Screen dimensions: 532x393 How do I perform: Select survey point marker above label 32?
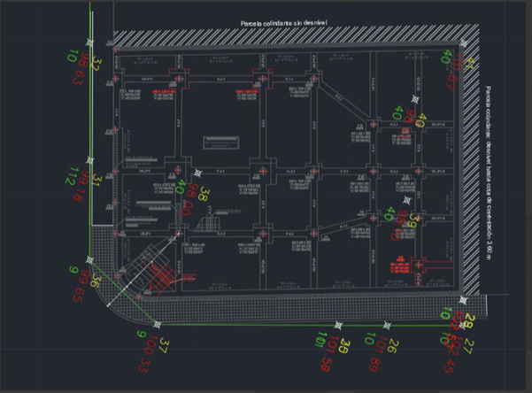(x=89, y=42)
